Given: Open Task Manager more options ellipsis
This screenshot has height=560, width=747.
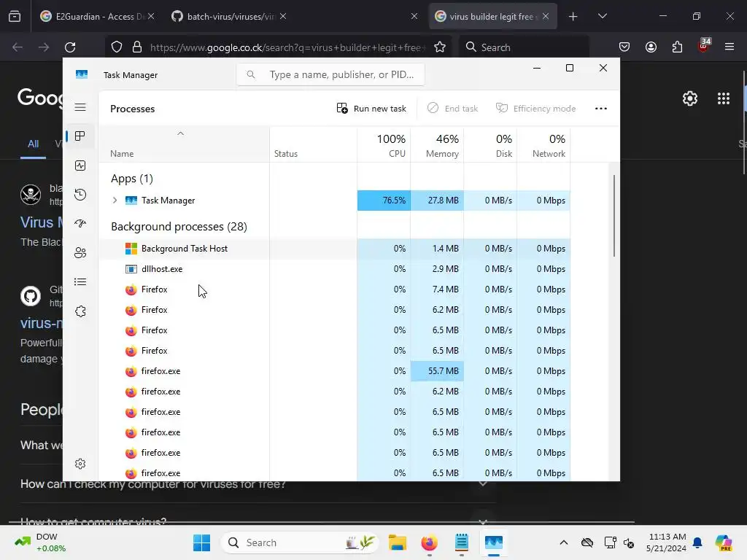Looking at the screenshot, I should [601, 109].
